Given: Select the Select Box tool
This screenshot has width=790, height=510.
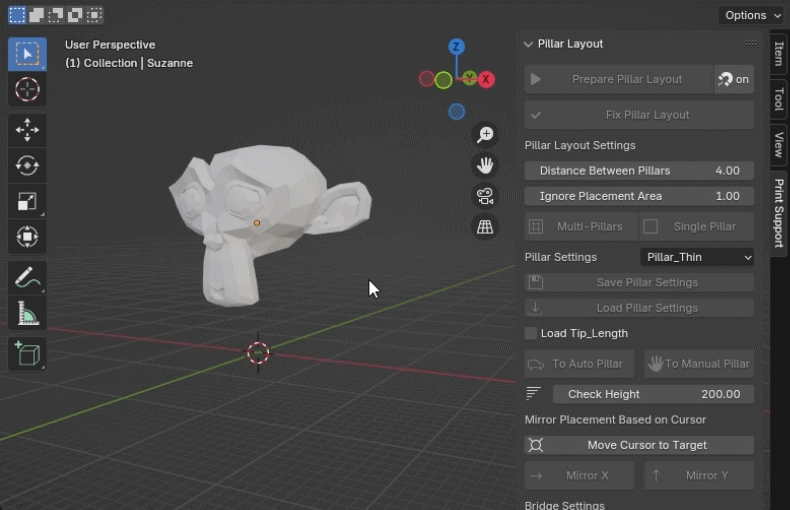Looking at the screenshot, I should click(x=27, y=53).
